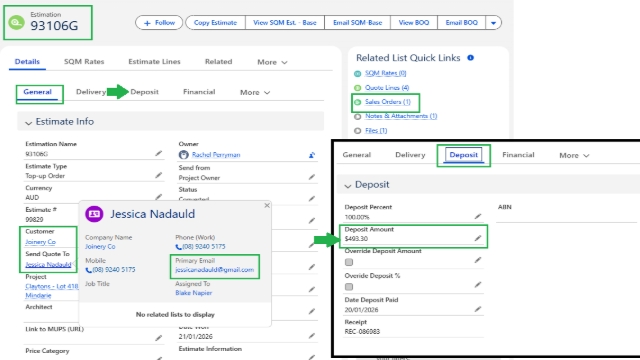Select the Delivery tab in the deposit inset panel

click(x=410, y=155)
